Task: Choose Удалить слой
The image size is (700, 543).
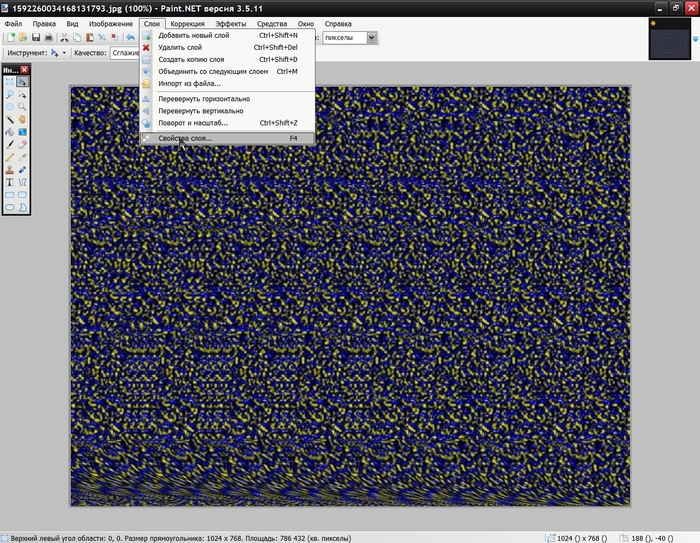Action: point(227,47)
